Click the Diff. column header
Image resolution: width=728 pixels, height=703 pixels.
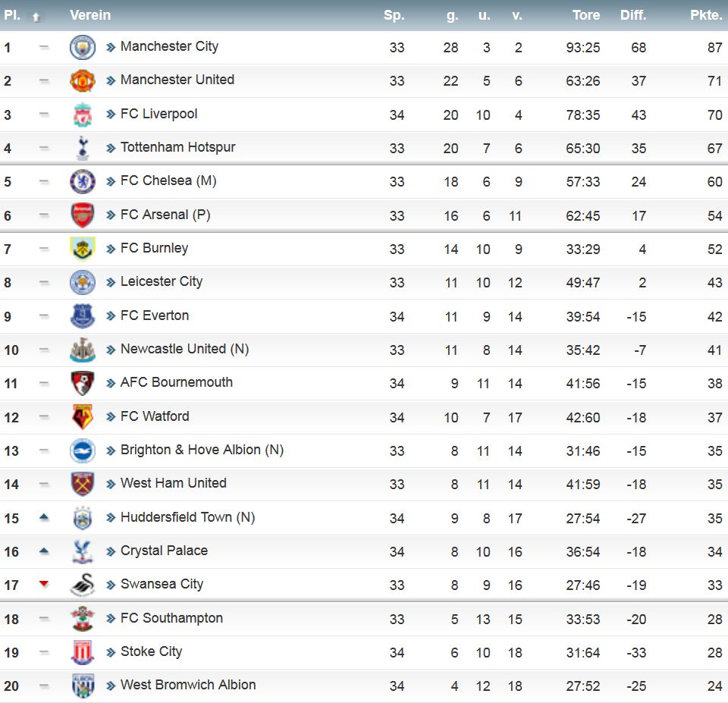(x=632, y=15)
